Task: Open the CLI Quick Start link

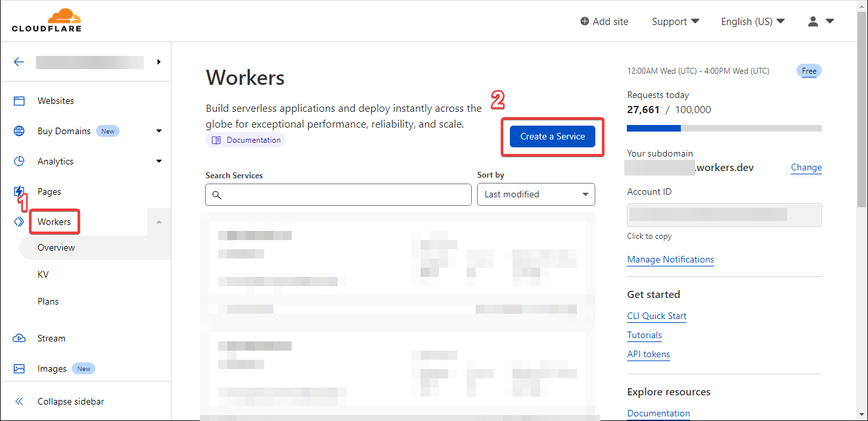Action: [657, 316]
